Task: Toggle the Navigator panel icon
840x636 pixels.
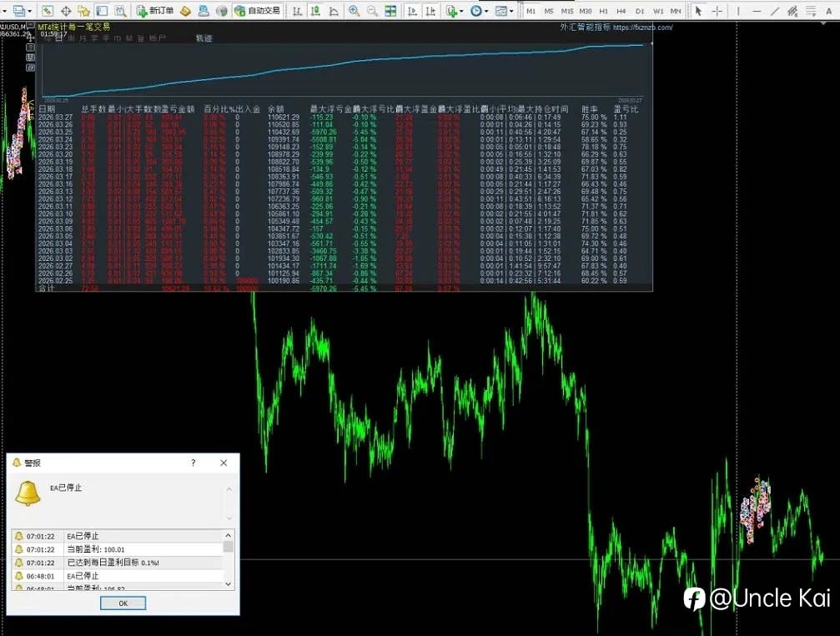Action: pos(83,11)
